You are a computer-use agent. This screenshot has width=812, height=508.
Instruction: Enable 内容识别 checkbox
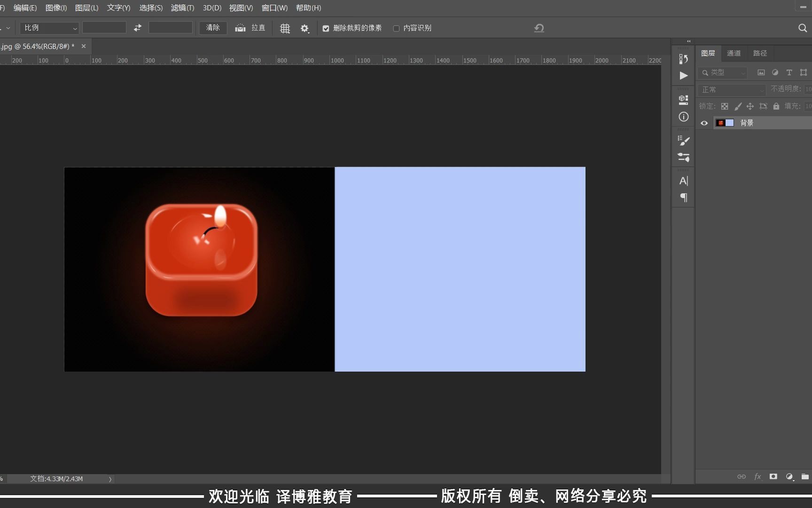396,29
